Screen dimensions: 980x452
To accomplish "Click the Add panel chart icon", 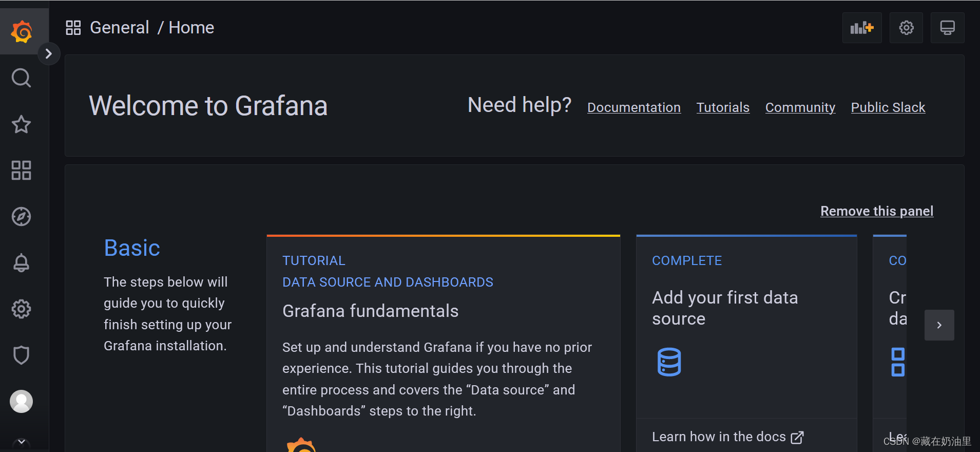I will [862, 28].
